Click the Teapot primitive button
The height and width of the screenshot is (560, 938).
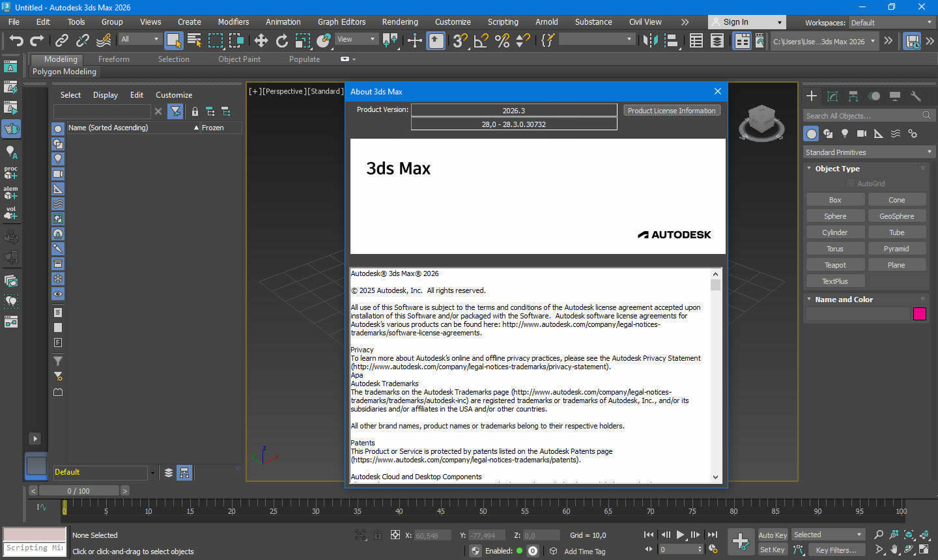(x=834, y=265)
